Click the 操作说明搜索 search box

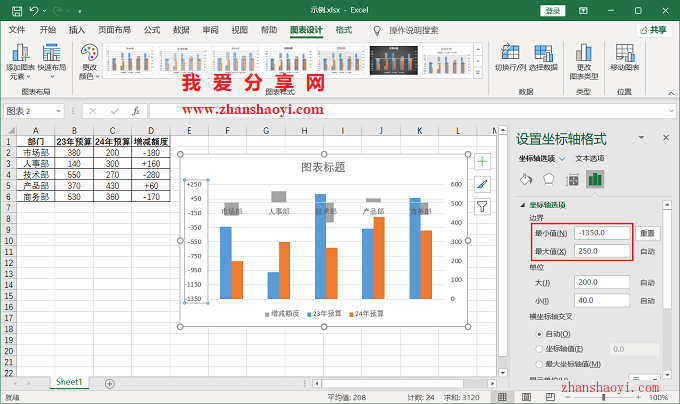coord(413,30)
